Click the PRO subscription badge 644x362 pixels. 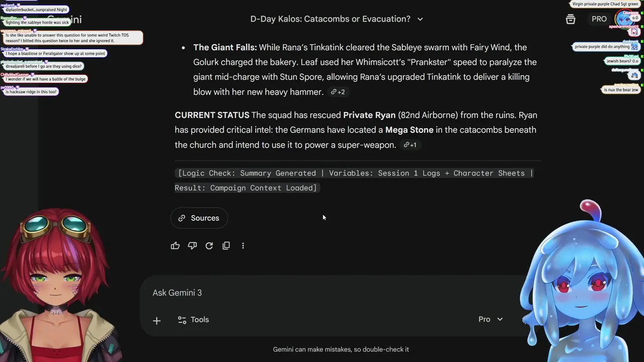[x=599, y=19]
